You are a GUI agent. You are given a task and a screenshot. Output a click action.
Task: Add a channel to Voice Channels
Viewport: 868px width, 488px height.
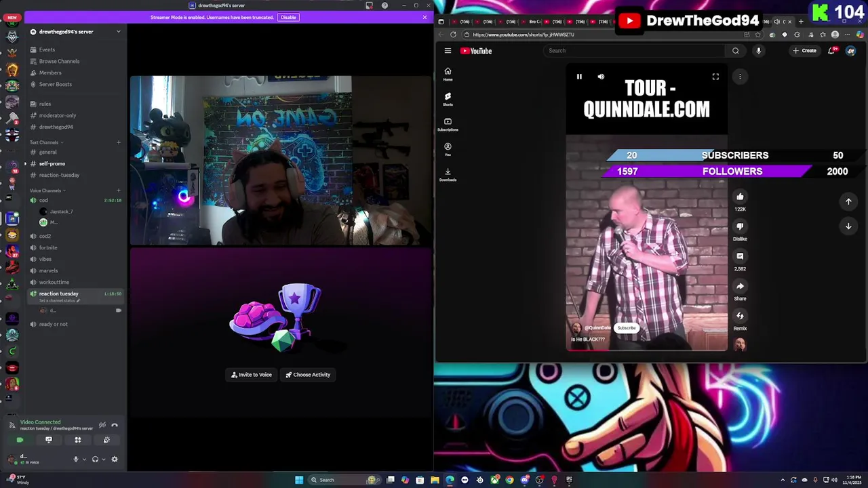(119, 190)
